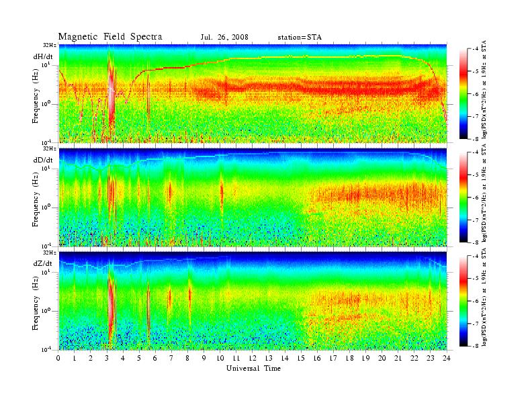The image size is (532, 411).
Task: Click hour "15" on the Universal Time axis
Action: point(301,358)
